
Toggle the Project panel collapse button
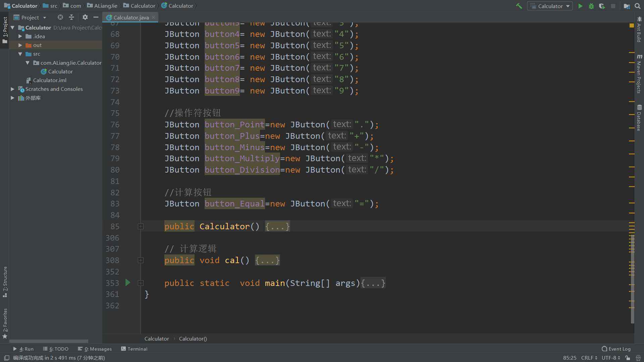(x=96, y=17)
